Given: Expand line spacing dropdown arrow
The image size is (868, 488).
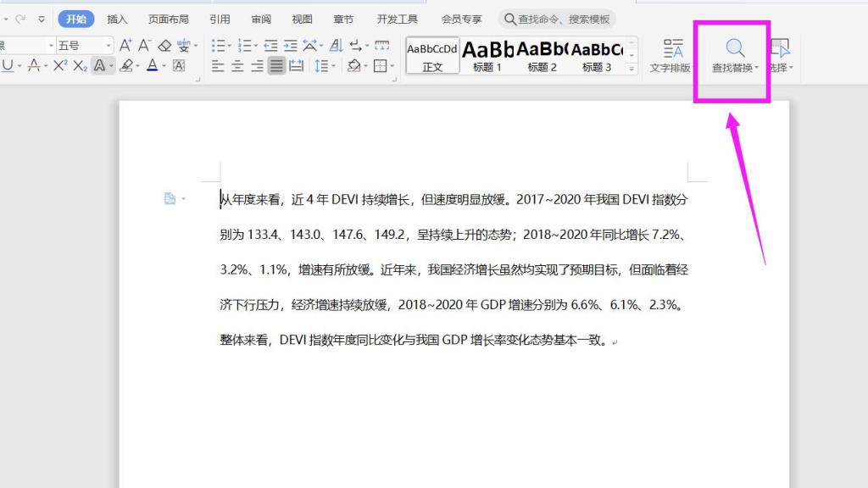Looking at the screenshot, I should point(333,66).
